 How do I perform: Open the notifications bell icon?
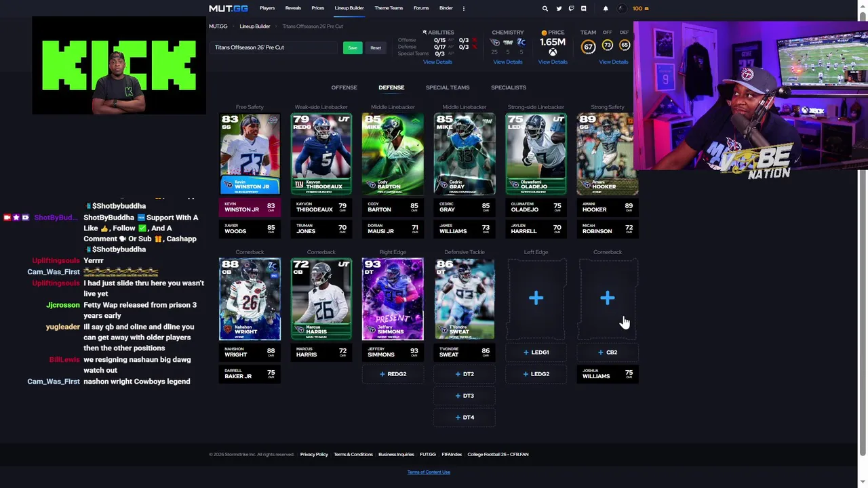pos(606,8)
